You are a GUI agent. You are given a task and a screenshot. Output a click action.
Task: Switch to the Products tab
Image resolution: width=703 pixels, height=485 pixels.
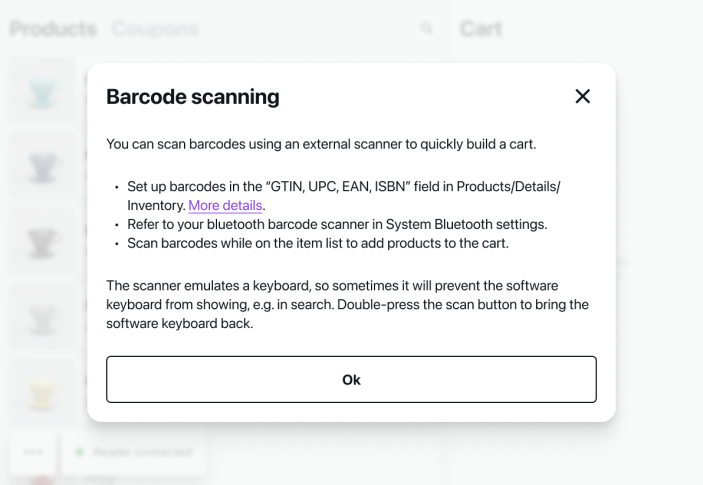pyautogui.click(x=53, y=29)
